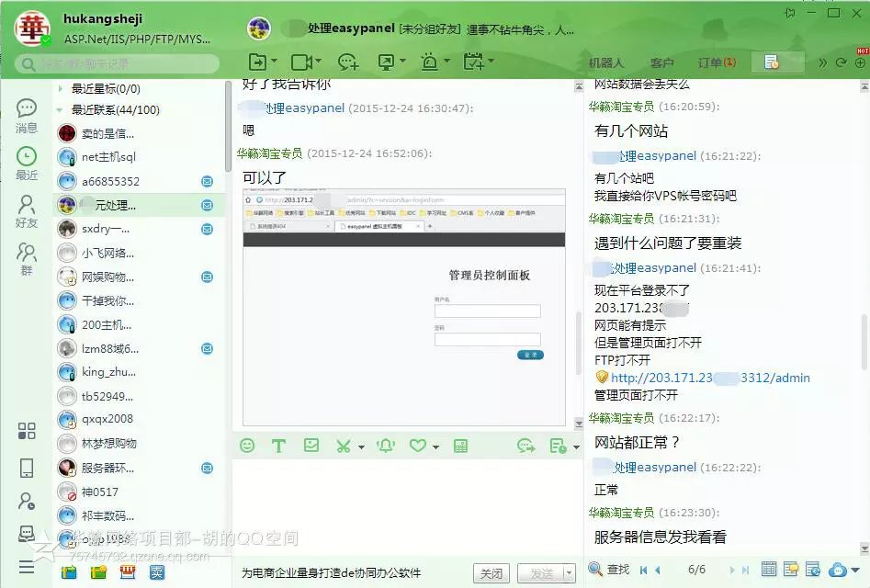Click the 关闭 button
The height and width of the screenshot is (588, 870).
point(491,573)
